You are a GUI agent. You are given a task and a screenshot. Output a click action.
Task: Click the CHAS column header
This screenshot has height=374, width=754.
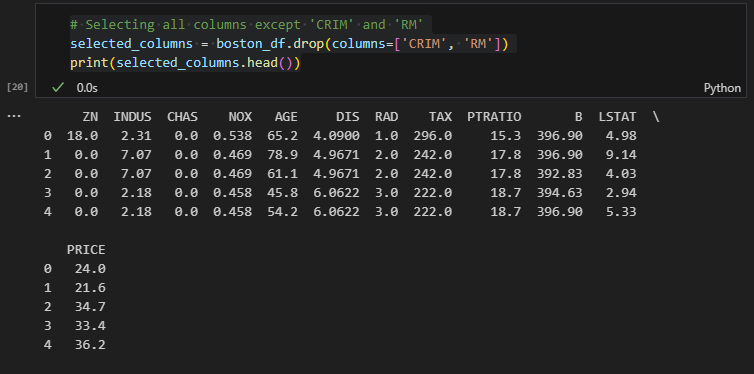182,117
